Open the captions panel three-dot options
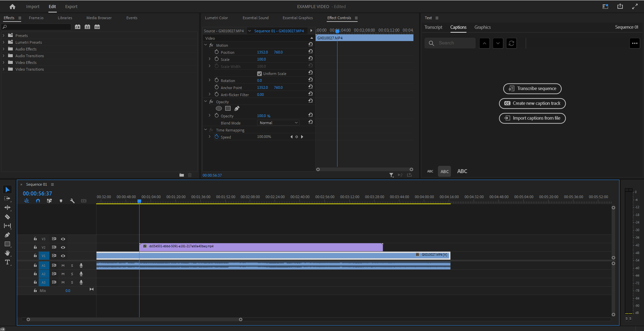Viewport: 644px width, 331px height. coord(635,43)
